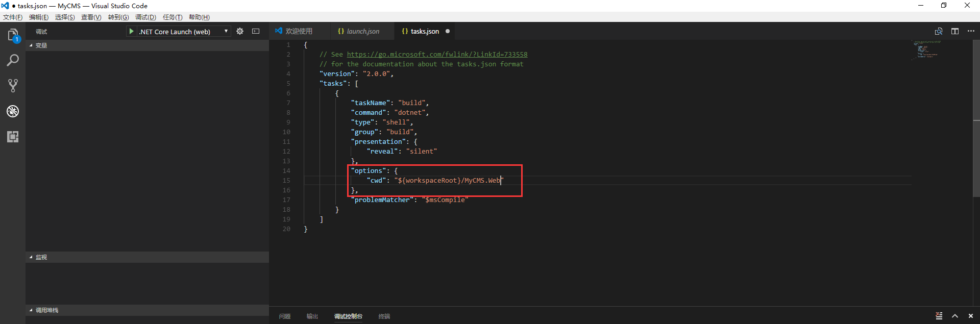The width and height of the screenshot is (980, 324).
Task: Open the 文件(F) menu
Action: [13, 17]
